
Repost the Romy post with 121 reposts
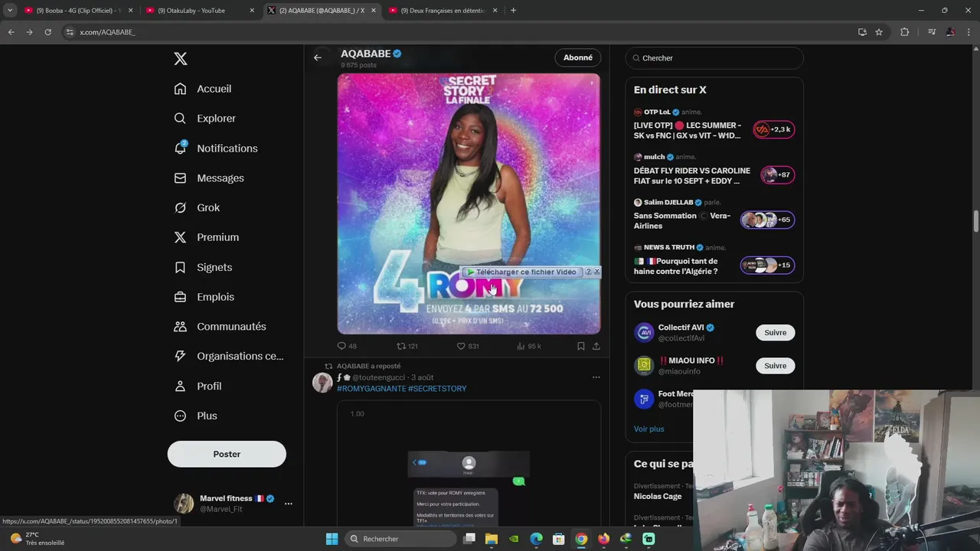[407, 346]
